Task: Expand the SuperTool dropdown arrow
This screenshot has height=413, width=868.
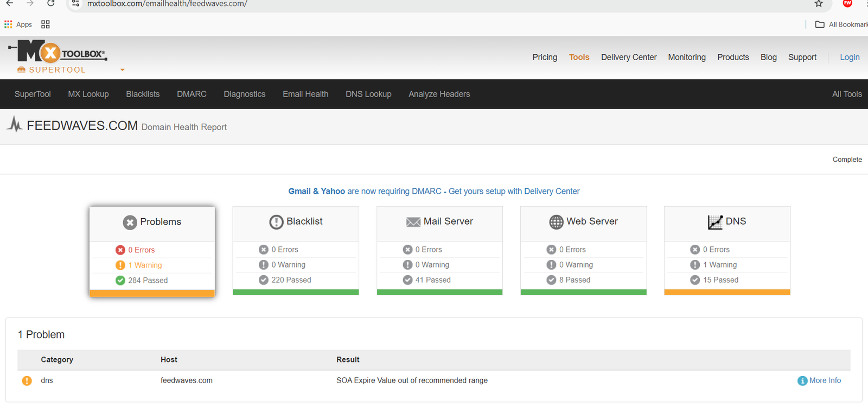Action: [x=122, y=70]
